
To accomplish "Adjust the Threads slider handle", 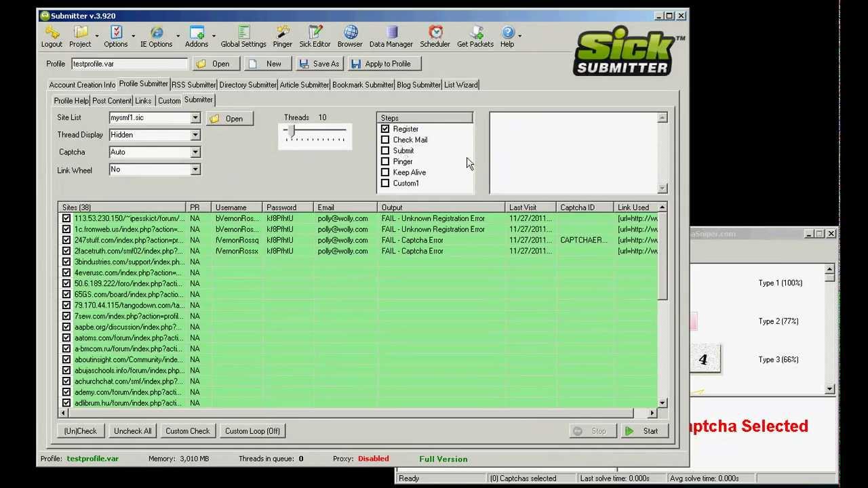I will click(292, 131).
